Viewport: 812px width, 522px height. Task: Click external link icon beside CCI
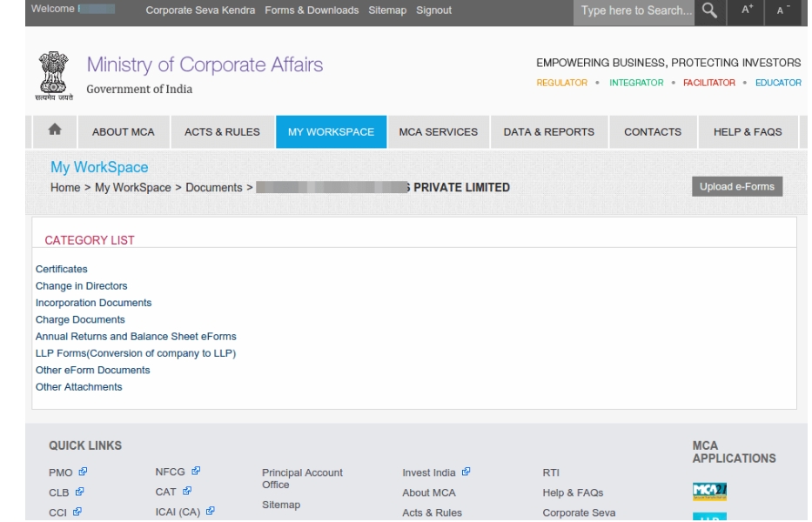77,512
